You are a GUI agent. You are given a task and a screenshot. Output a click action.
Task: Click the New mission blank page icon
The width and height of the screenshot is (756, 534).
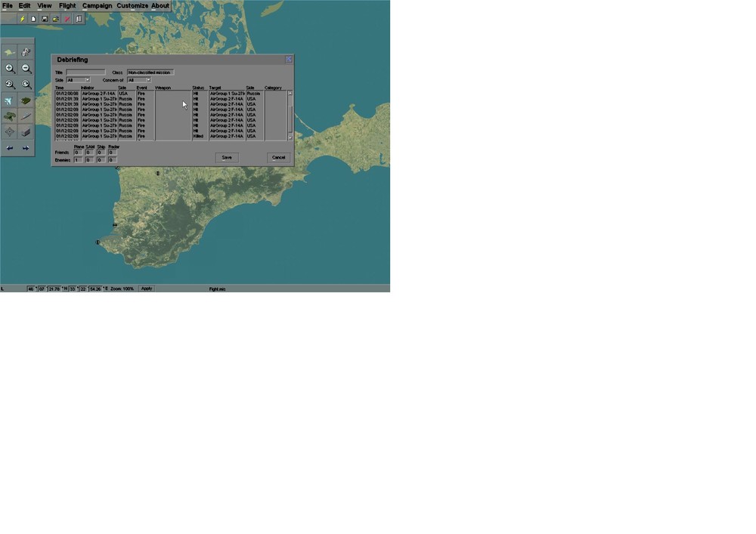[x=33, y=19]
